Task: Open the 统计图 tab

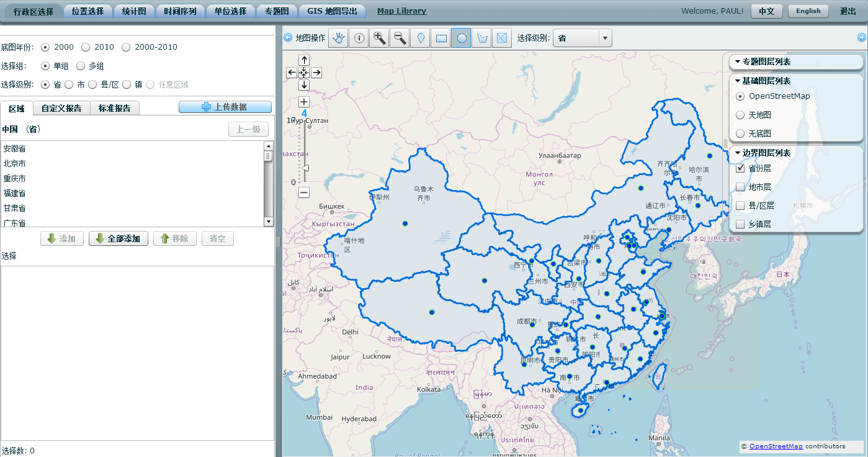Action: coord(134,11)
